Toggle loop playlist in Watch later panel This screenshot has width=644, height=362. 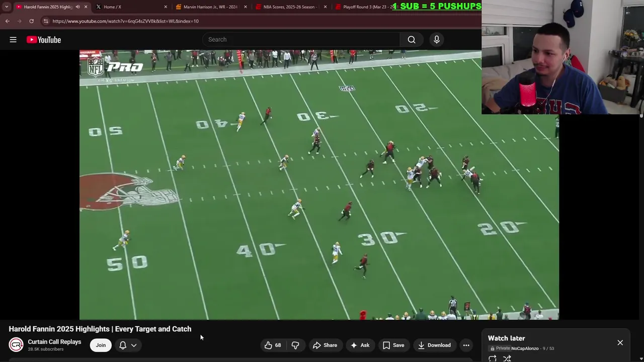coord(493,358)
